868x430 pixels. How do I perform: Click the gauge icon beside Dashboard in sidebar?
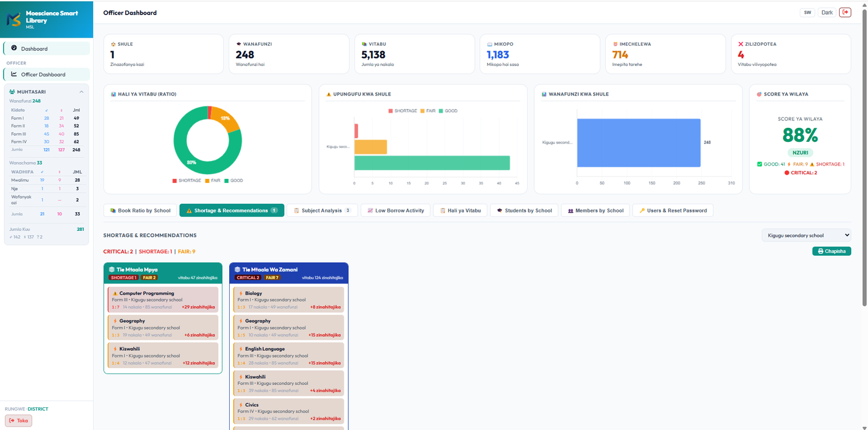coord(14,48)
